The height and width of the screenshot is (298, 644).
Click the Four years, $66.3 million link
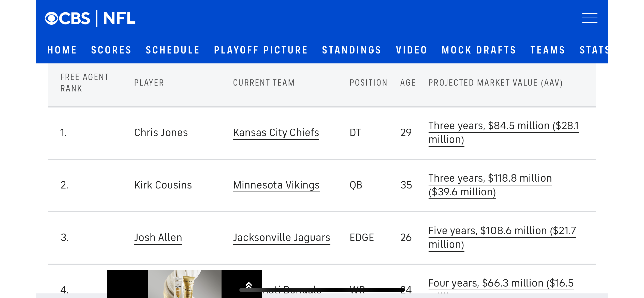(501, 283)
